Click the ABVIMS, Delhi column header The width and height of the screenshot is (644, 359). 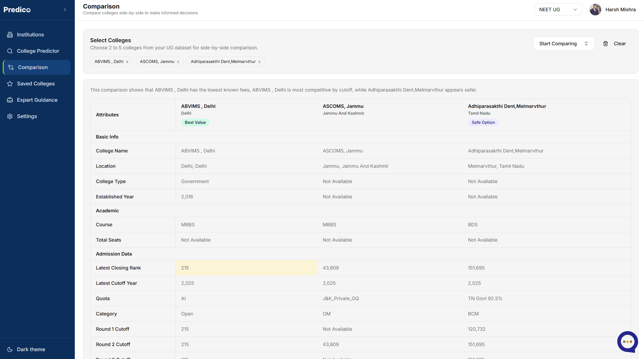198,106
